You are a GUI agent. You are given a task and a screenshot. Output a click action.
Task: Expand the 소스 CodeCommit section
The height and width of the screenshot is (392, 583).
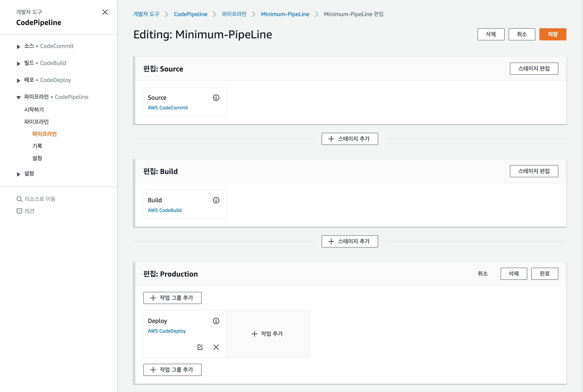point(19,46)
